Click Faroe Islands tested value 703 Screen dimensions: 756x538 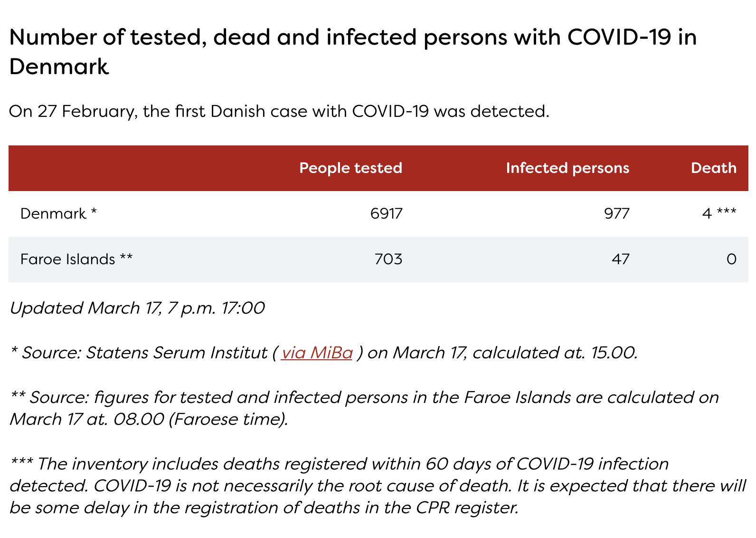click(x=388, y=259)
